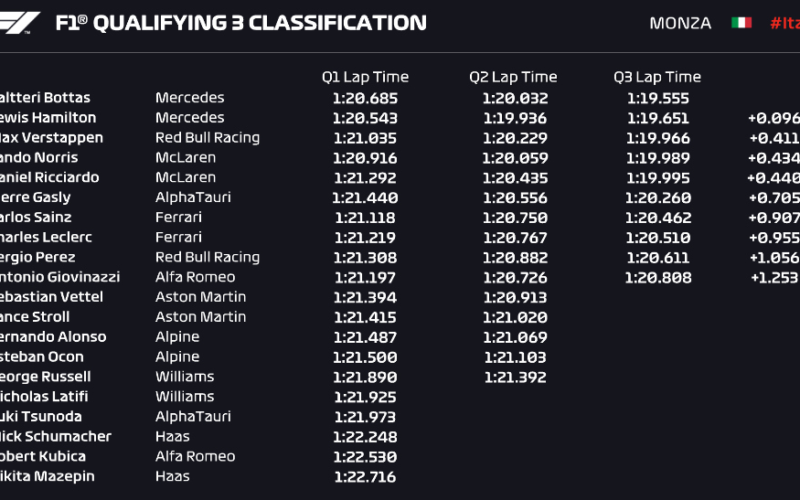Select Antonio Giovinazzi's Q3 time 1:20.808
Viewport: 800px width, 500px height.
click(x=658, y=278)
